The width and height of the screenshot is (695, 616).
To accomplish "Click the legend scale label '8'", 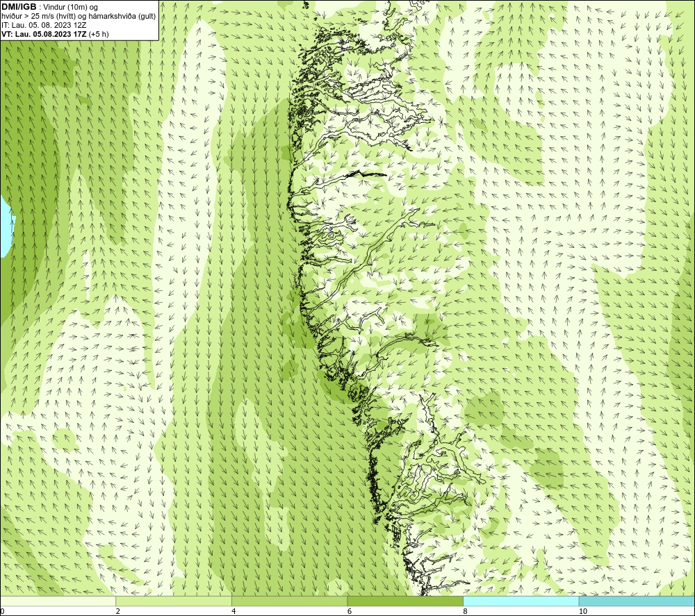I will coord(466,611).
